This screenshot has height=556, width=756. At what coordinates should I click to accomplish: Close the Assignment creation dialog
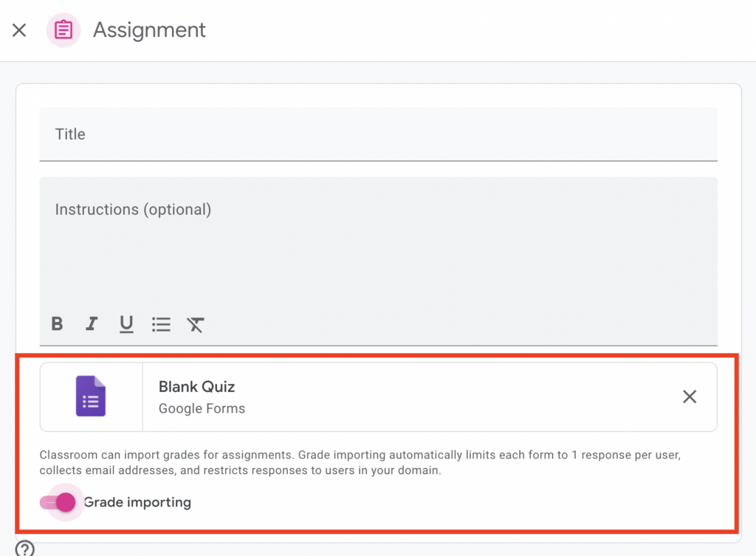coord(18,30)
